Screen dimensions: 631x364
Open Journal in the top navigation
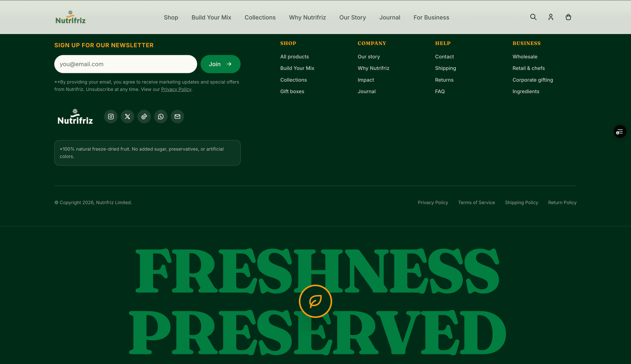[x=390, y=18]
